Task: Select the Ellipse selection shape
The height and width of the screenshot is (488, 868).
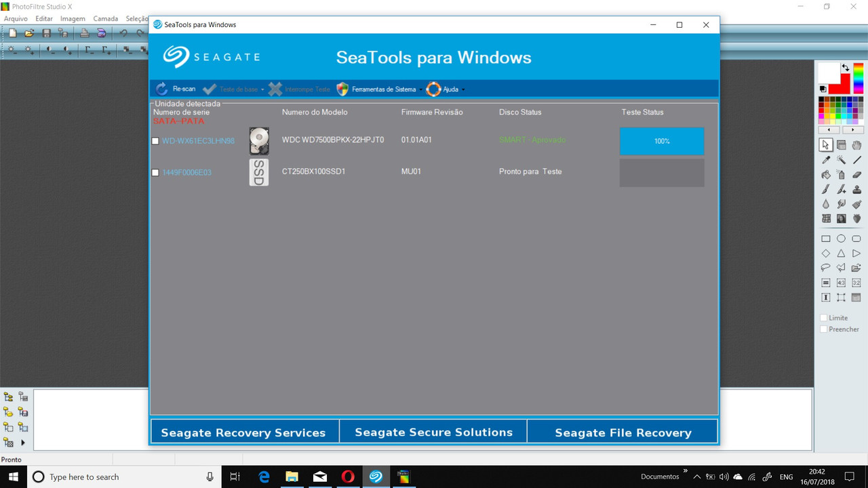Action: (841, 239)
